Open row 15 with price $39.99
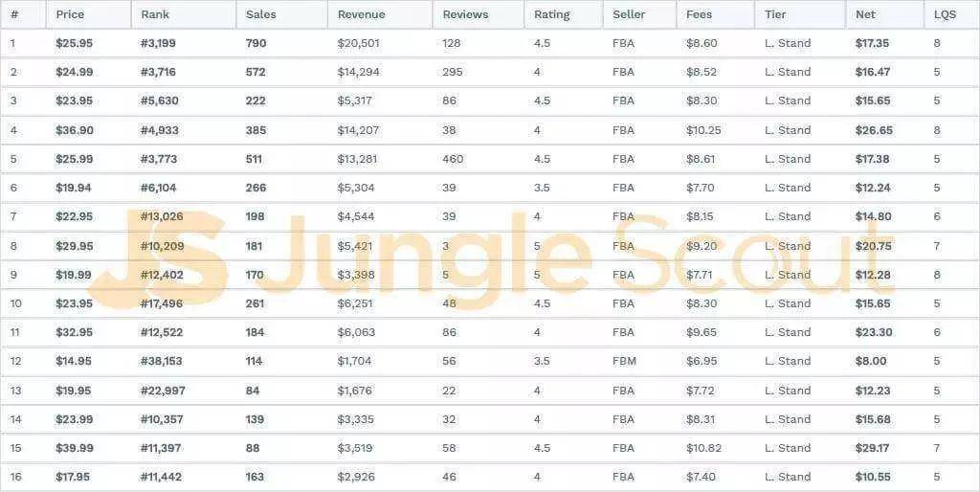 (490, 448)
